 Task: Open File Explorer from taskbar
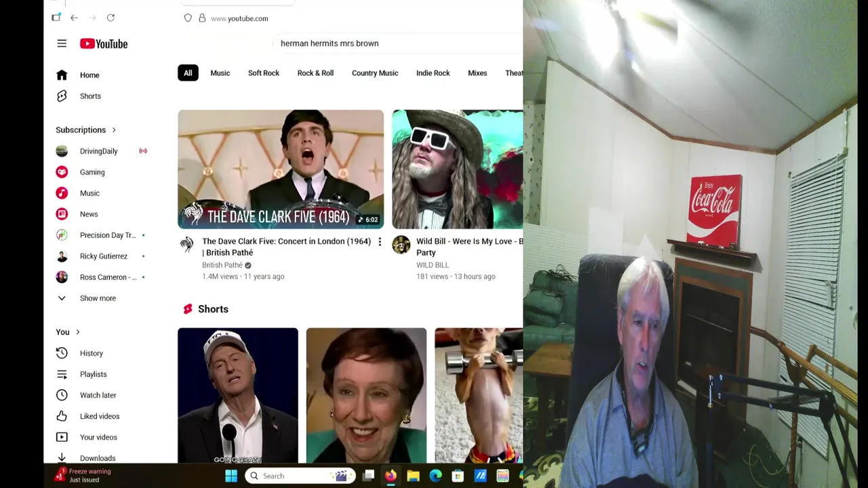pos(413,476)
